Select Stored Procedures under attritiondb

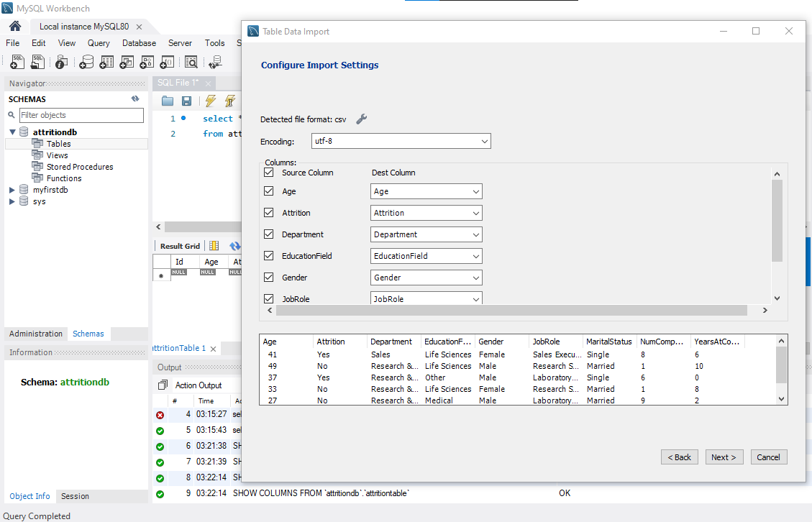pyautogui.click(x=80, y=167)
